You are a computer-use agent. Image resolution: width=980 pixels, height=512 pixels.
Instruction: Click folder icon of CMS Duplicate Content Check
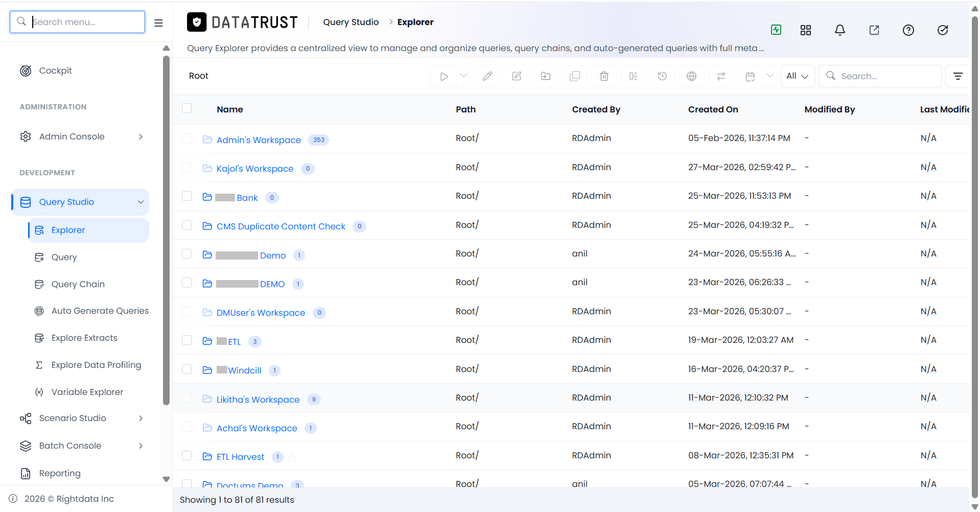tap(207, 226)
